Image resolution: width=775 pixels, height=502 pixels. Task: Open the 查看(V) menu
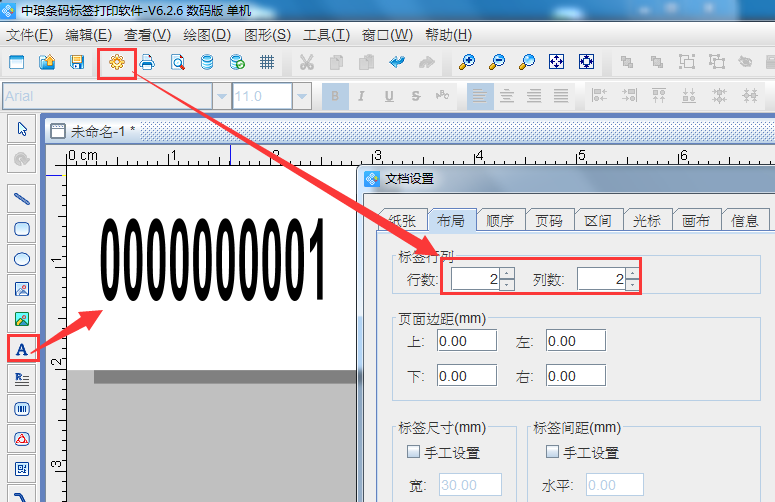[147, 35]
